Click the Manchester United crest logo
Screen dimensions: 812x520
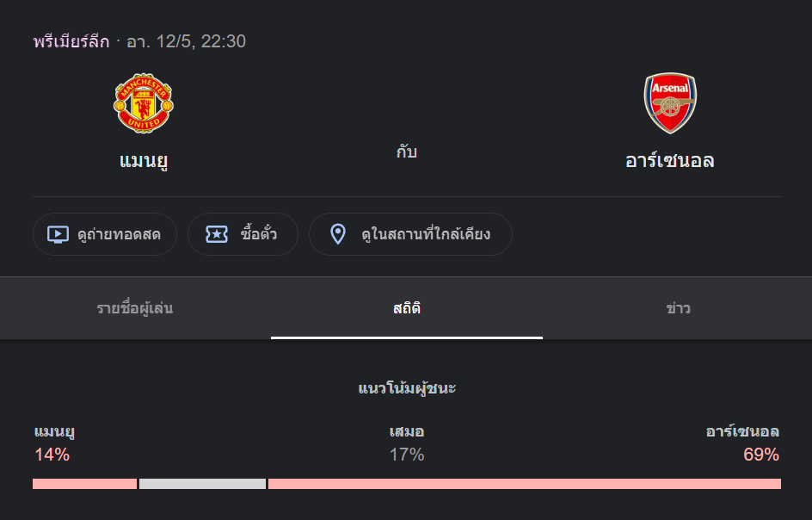point(145,102)
